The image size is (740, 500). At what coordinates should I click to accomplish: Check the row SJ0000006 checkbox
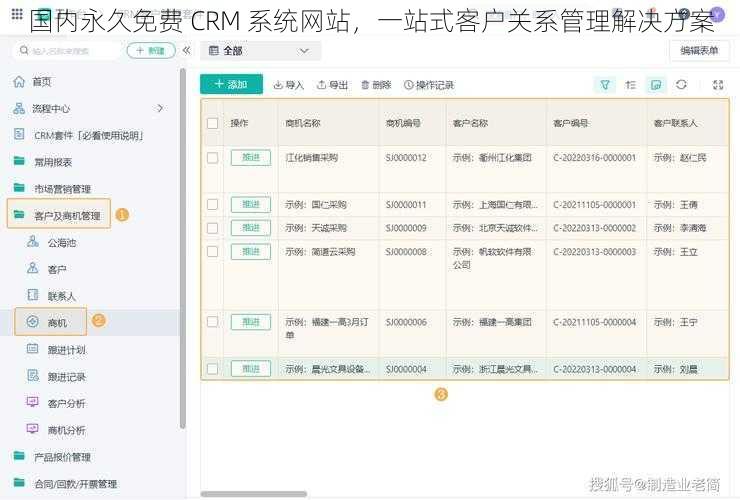212,322
